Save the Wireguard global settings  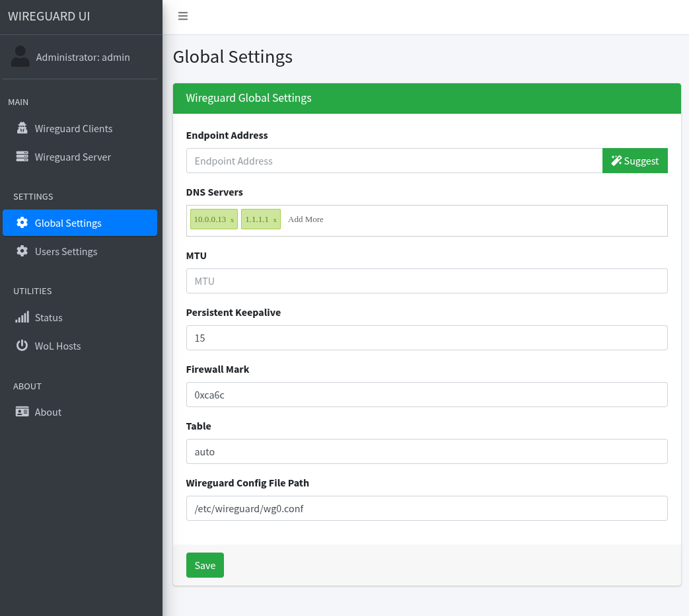pyautogui.click(x=205, y=565)
